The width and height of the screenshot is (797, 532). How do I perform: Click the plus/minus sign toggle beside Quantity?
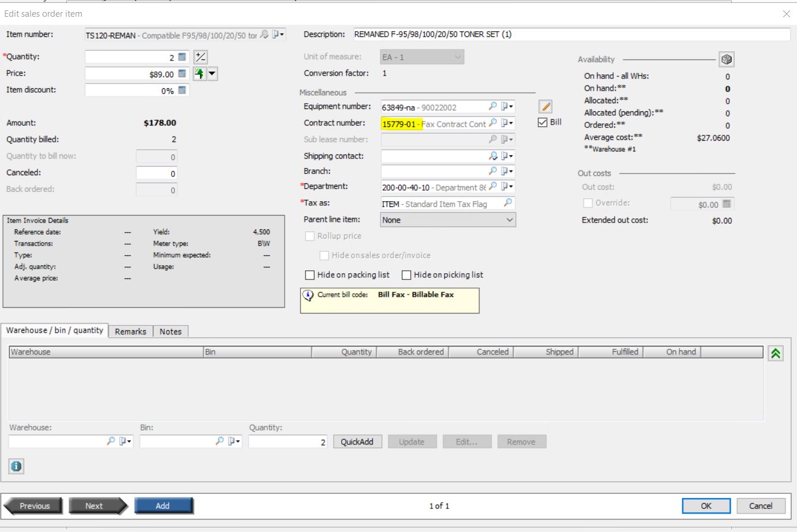tap(202, 56)
